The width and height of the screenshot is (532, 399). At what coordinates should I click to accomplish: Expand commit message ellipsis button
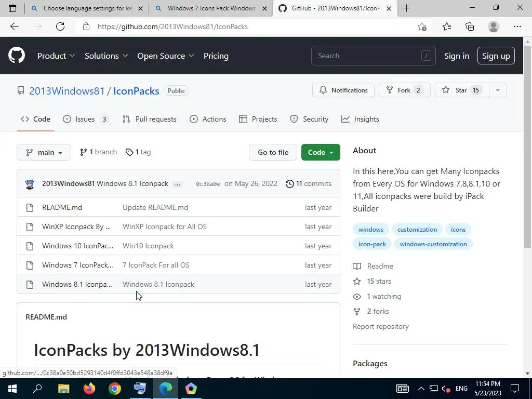coord(178,184)
